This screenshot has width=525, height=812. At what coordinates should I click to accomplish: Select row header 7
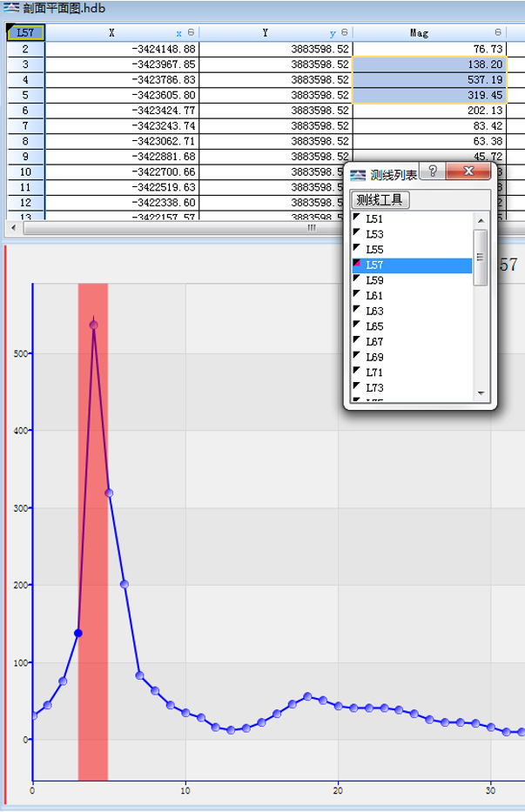[25, 126]
